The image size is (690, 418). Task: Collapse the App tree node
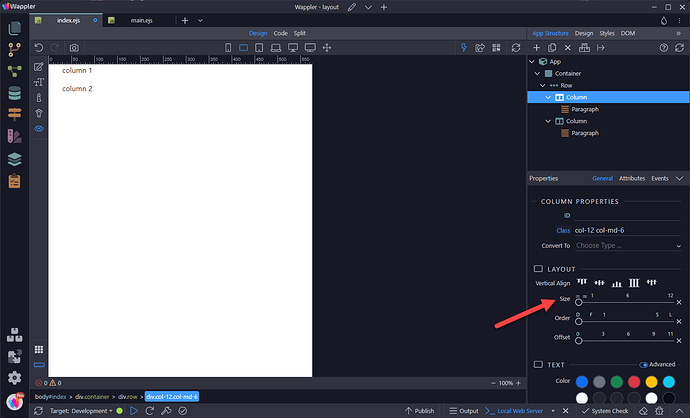[x=532, y=62]
